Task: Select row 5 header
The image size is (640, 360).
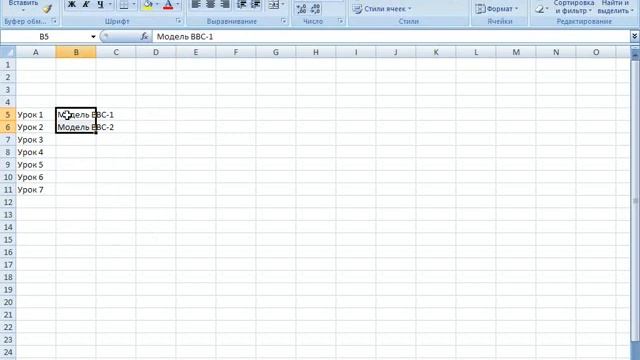Action: coord(8,115)
